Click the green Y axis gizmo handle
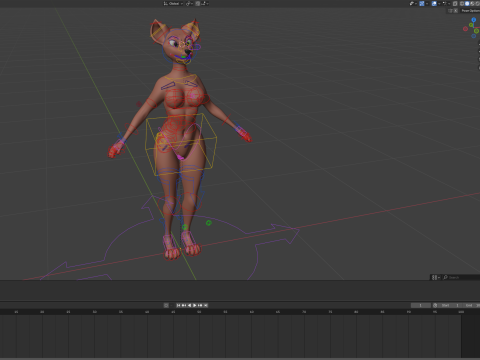 pyautogui.click(x=471, y=25)
